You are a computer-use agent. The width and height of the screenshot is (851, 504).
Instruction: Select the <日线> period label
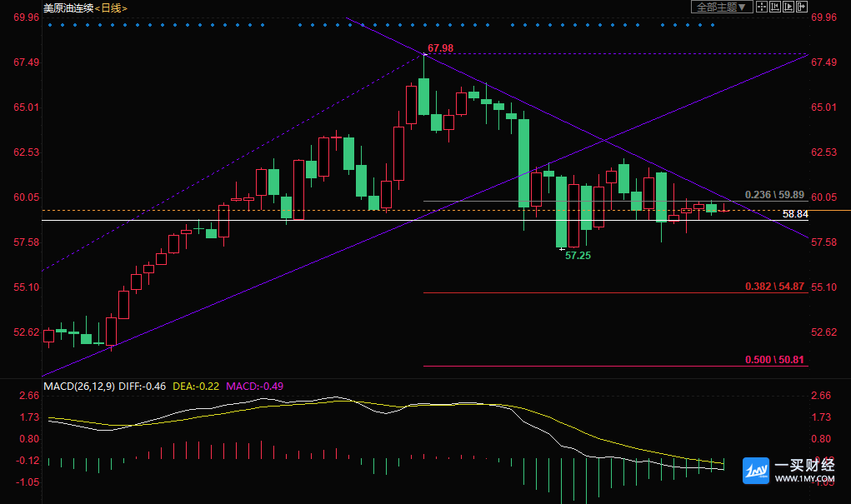point(111,8)
